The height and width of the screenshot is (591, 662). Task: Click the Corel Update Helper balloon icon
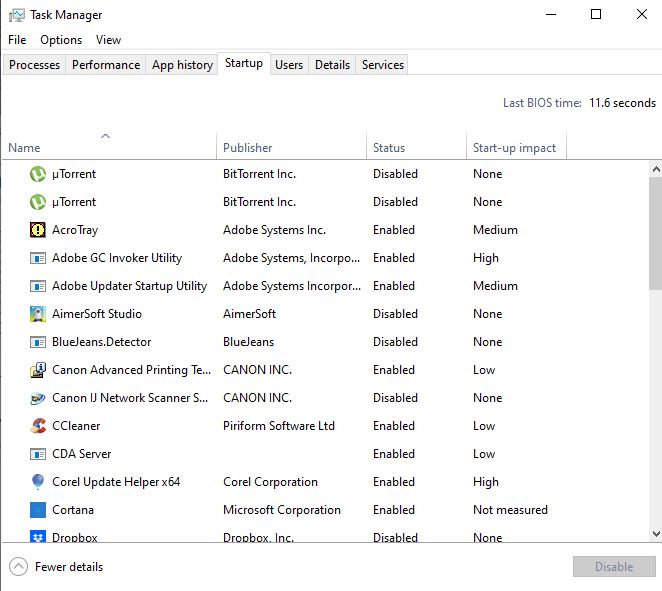[38, 482]
